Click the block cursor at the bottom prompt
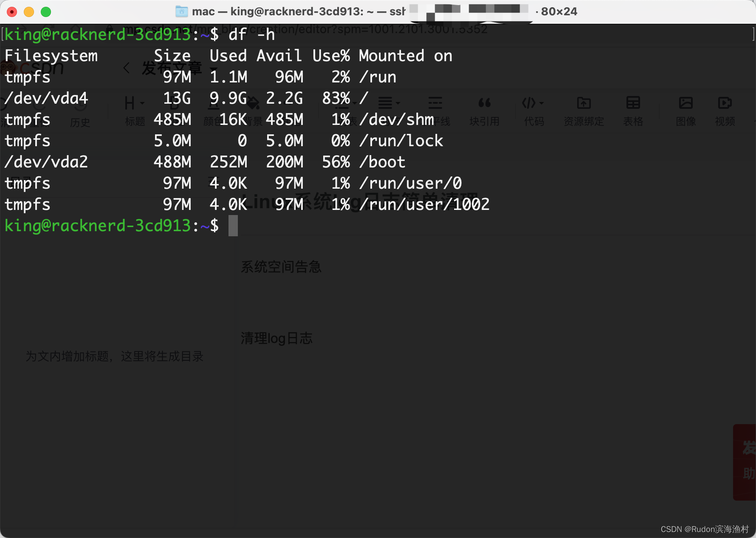 [x=233, y=226]
